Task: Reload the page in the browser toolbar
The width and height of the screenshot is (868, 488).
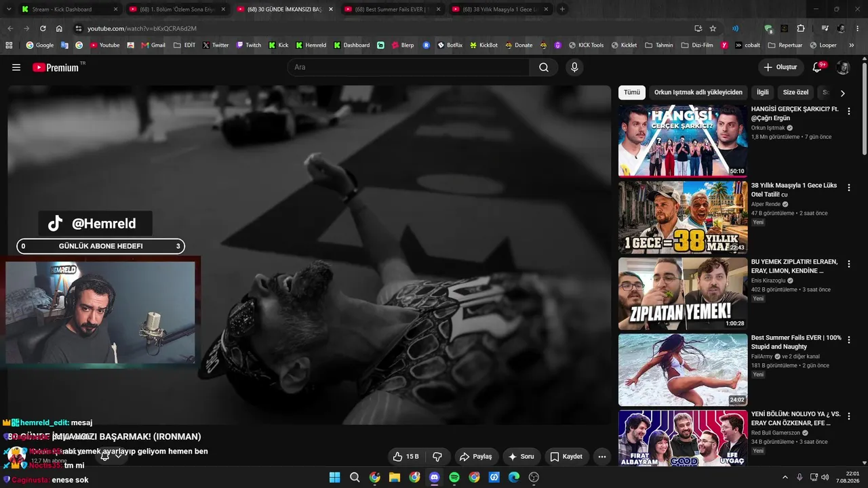Action: click(43, 28)
